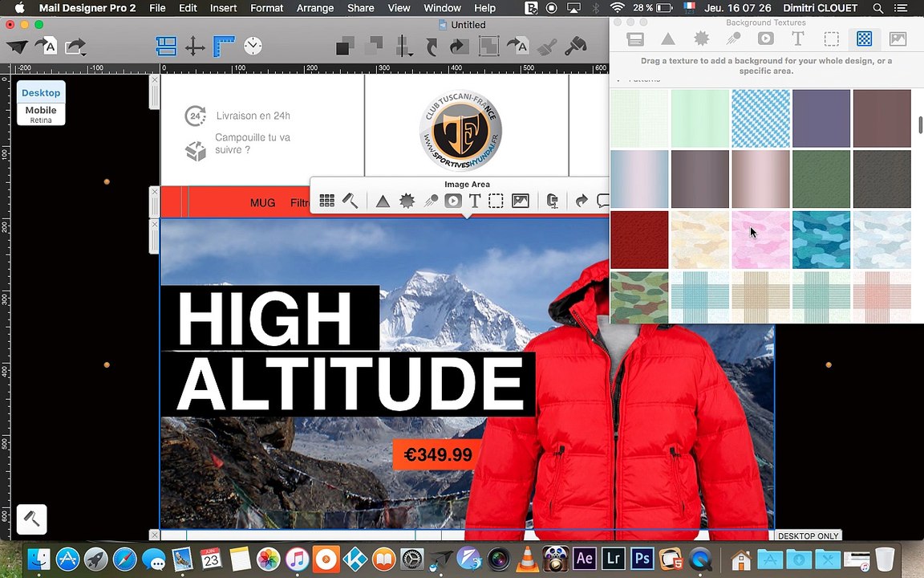Click the group objects icon in toolbar
This screenshot has height=578, width=924.
(488, 46)
